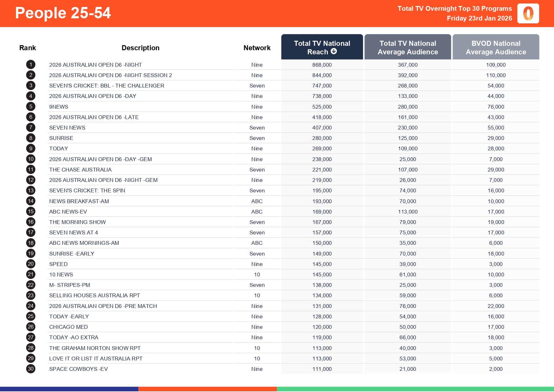Screen dimensions: 554x392
Task: Click the orange OzTAM logo icon
Action: [x=528, y=14]
